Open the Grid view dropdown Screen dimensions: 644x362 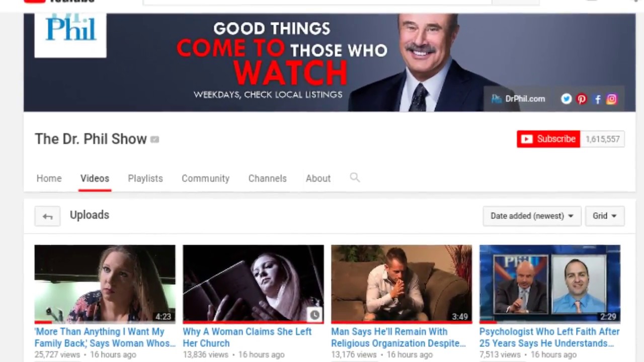coord(605,216)
